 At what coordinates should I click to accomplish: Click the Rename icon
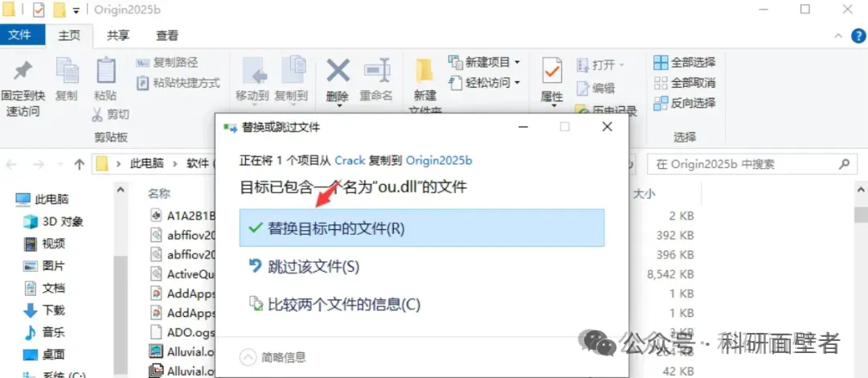click(377, 71)
